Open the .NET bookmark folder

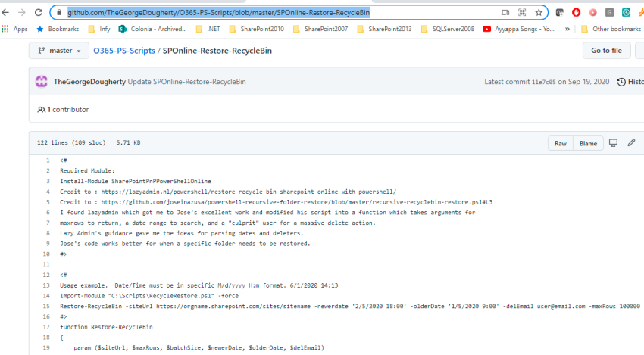tap(208, 29)
